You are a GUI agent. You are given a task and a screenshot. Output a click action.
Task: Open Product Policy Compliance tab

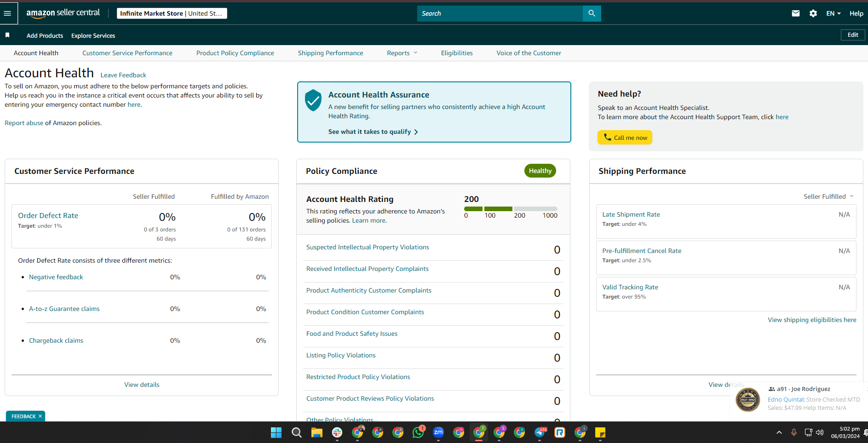click(235, 53)
